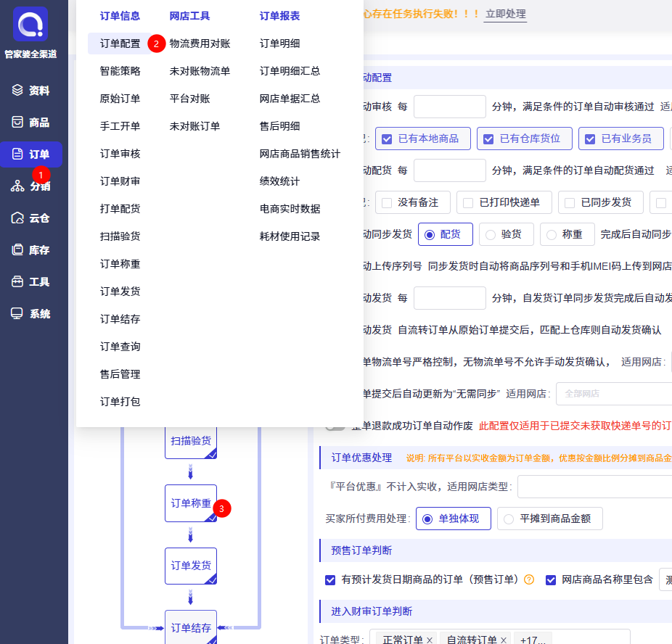Open the 云仓 sidebar section
This screenshot has height=644, width=672.
(x=31, y=218)
